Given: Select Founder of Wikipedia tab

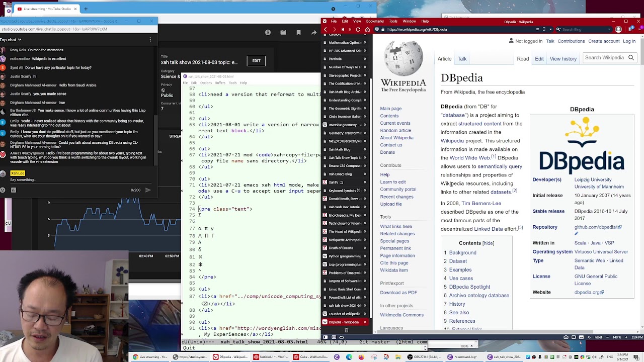Looking at the screenshot, I should [x=344, y=314].
